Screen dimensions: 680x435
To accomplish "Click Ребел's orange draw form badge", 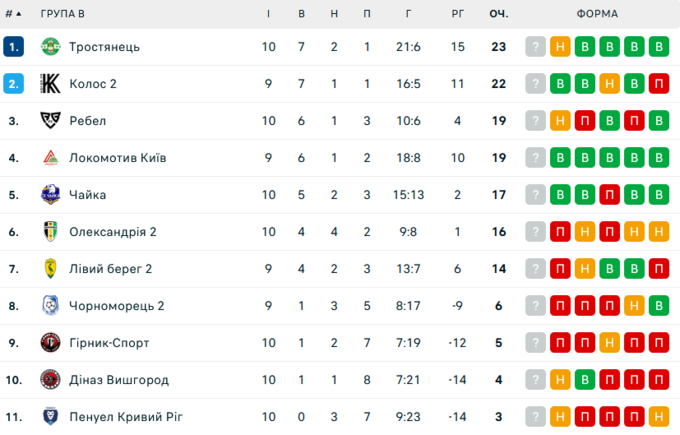I will (561, 121).
